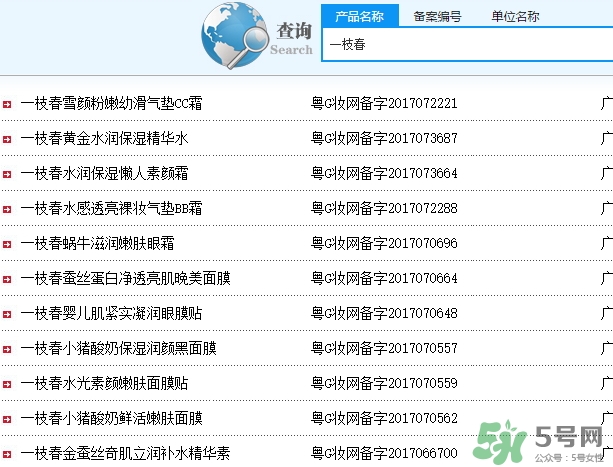The height and width of the screenshot is (467, 613).
Task: Click record number 粤G妆网备字2017066700
Action: (385, 453)
